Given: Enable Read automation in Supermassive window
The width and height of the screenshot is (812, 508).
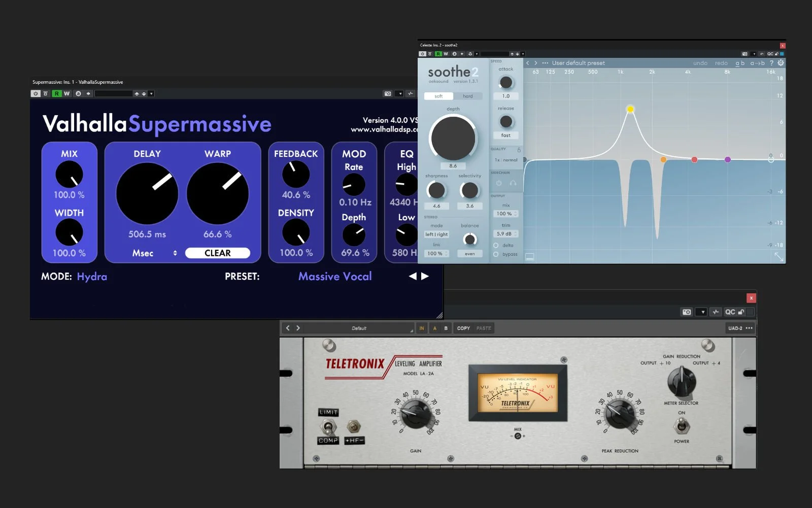Looking at the screenshot, I should (57, 93).
